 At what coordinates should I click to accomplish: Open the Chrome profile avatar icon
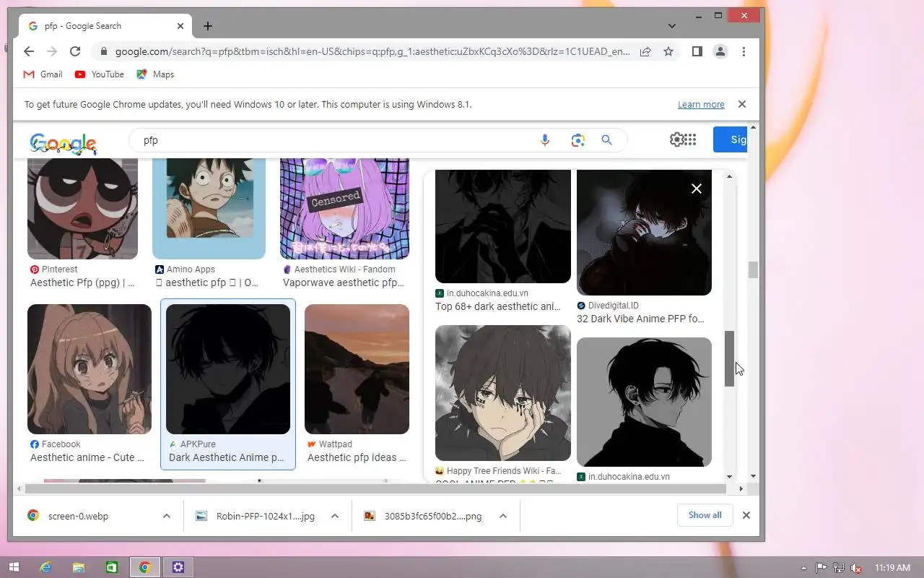[720, 51]
